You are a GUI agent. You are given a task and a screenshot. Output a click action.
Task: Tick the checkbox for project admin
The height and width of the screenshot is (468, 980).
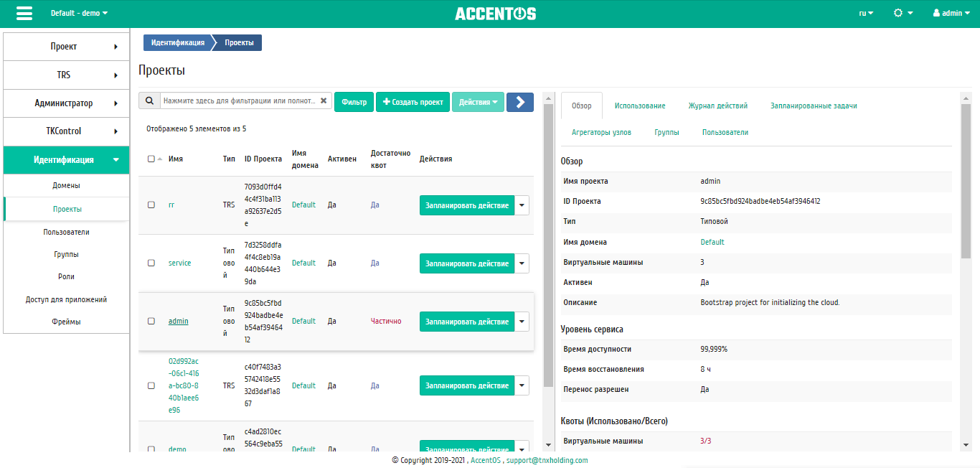pyautogui.click(x=151, y=321)
